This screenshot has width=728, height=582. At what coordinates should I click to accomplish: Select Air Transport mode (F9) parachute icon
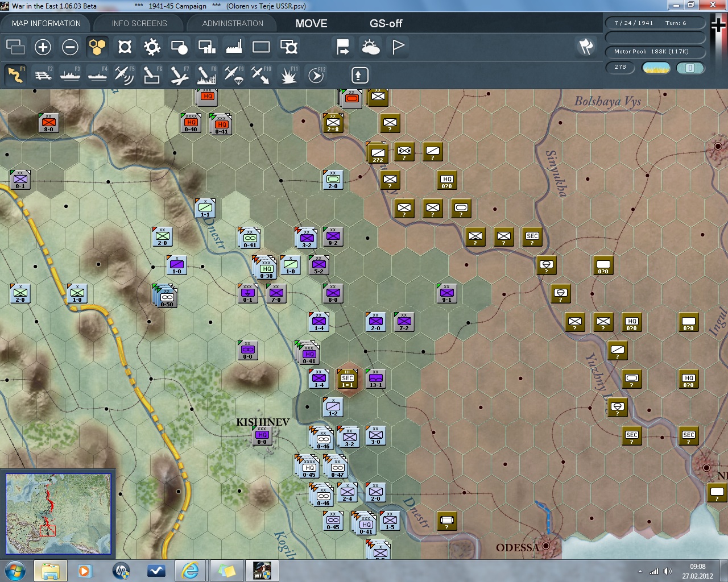pos(234,74)
